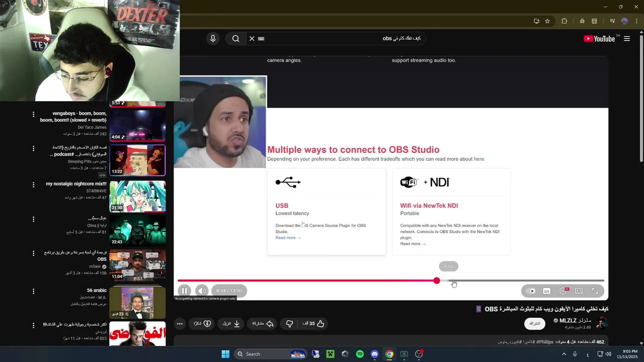Viewport: 644px width, 362px height.
Task: Open Chrome three-dot menu
Action: click(x=635, y=21)
